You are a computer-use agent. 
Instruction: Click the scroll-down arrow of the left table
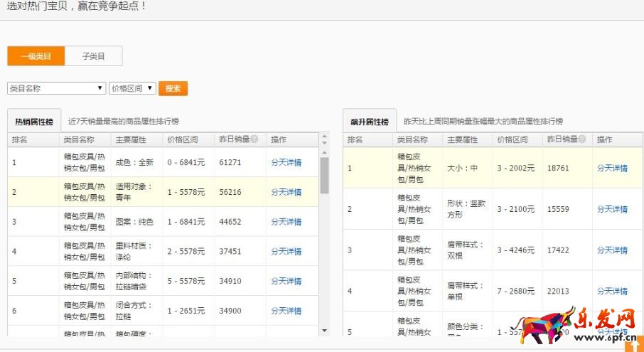point(324,331)
